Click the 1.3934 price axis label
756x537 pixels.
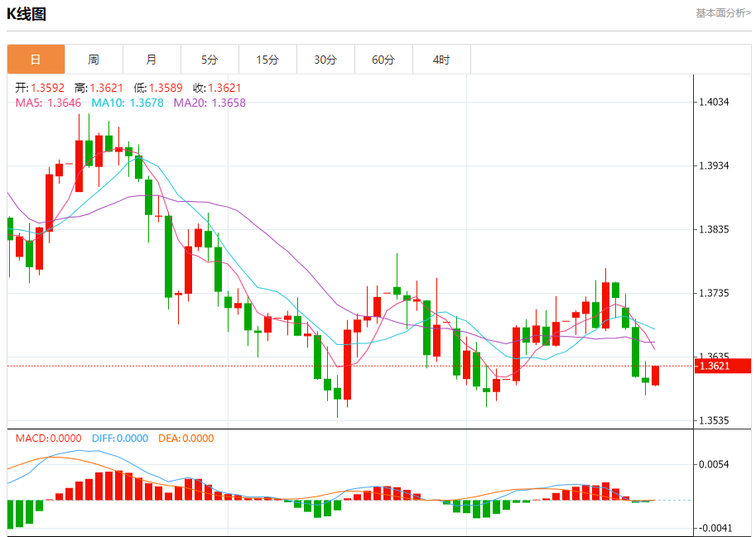(x=714, y=165)
